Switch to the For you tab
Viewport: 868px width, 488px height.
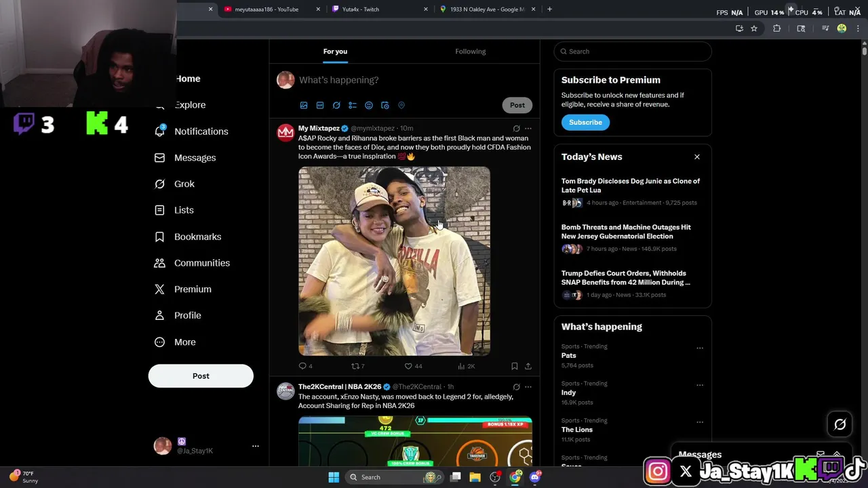[x=335, y=52]
